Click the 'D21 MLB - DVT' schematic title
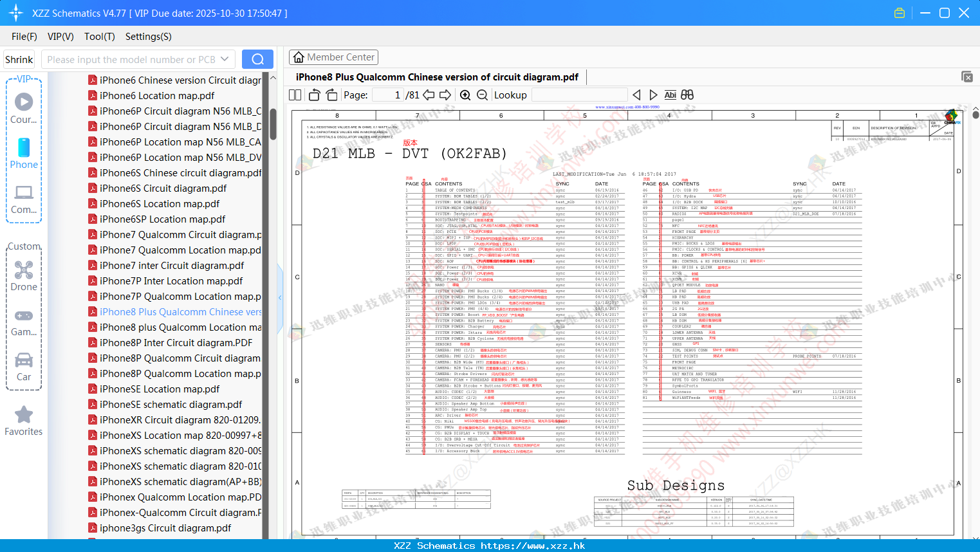 click(x=409, y=153)
